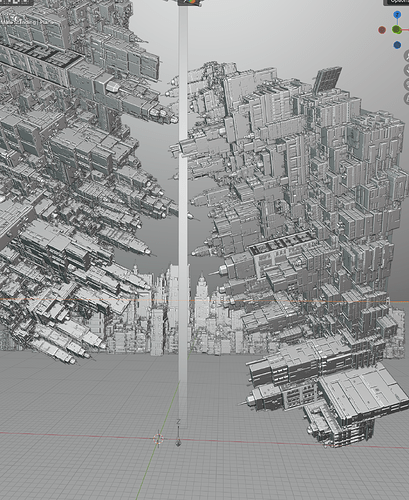Click the green Y axis gizmo circle
This screenshot has width=409, height=500.
(x=396, y=30)
